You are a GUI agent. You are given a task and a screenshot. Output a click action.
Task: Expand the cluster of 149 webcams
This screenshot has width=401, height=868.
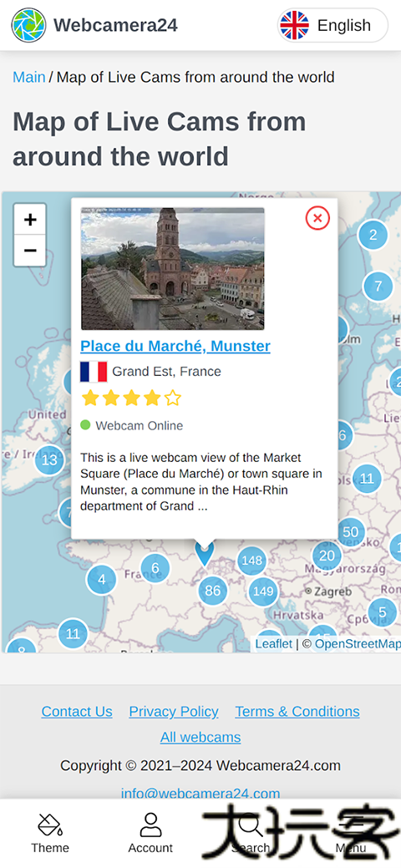click(263, 591)
